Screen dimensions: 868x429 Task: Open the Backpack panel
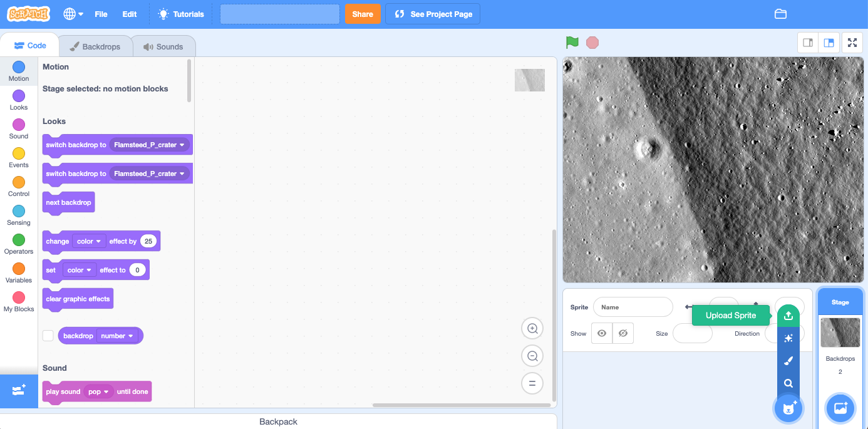tap(279, 421)
